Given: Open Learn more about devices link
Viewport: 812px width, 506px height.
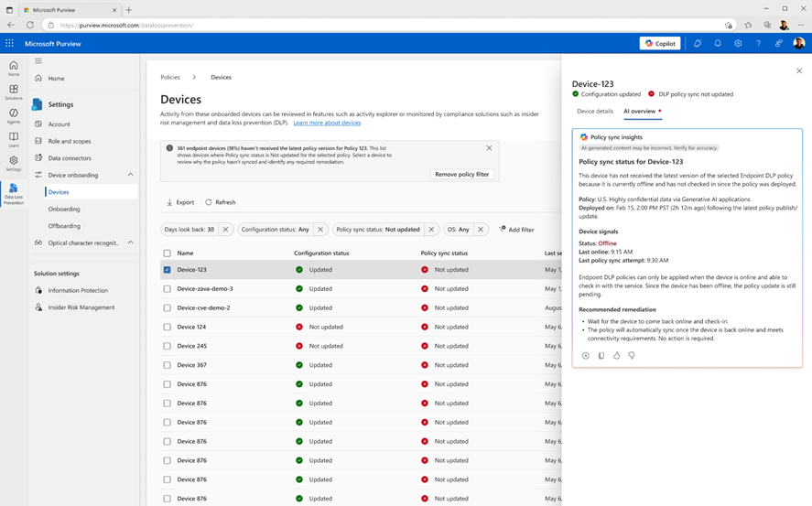Looking at the screenshot, I should [x=327, y=123].
